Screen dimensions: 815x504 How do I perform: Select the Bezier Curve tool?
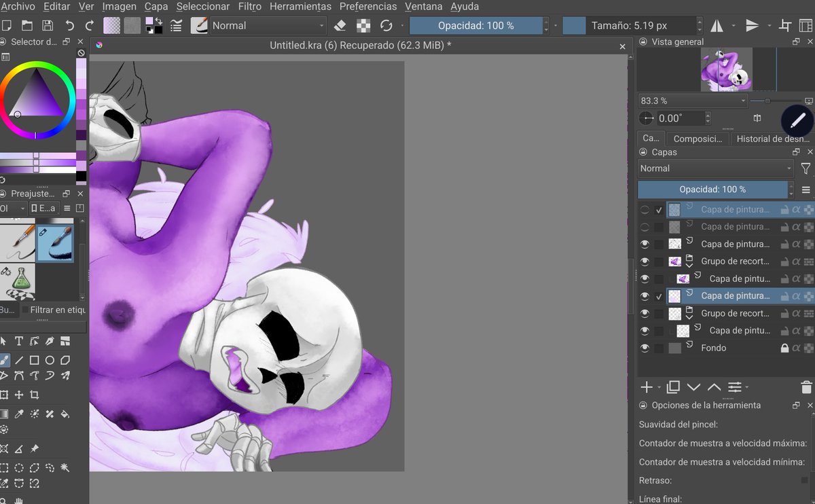19,376
